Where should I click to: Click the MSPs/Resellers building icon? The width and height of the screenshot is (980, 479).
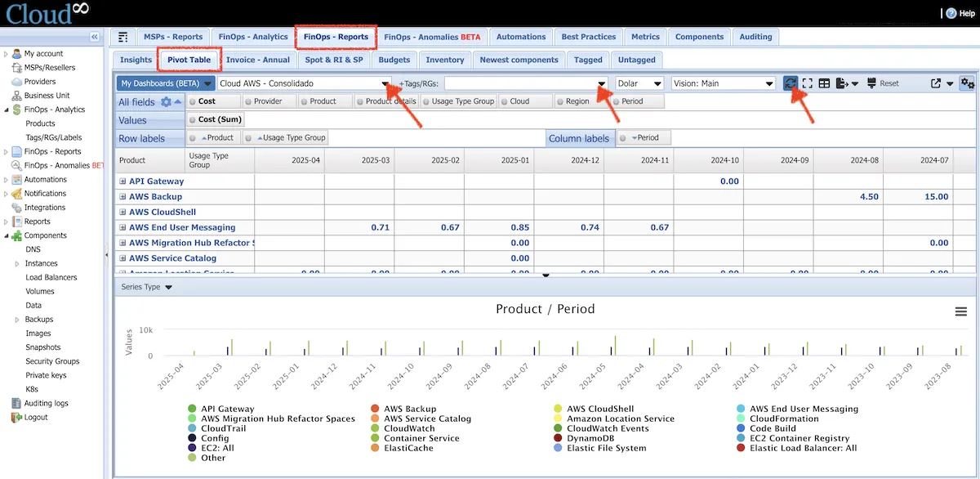tap(16, 68)
